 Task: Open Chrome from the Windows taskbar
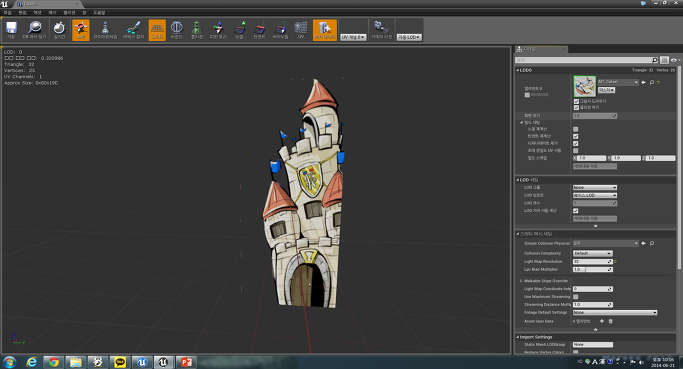pyautogui.click(x=54, y=362)
